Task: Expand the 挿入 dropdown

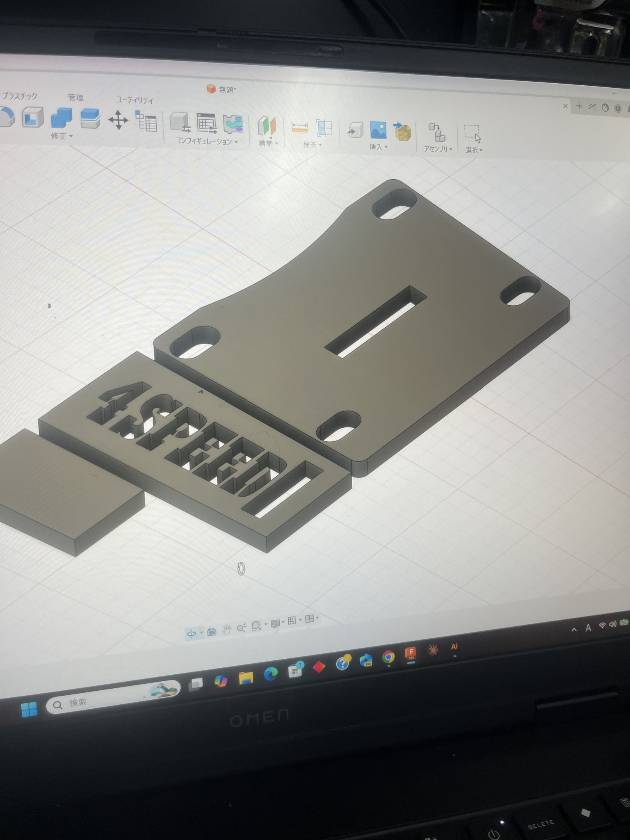Action: coord(378,147)
